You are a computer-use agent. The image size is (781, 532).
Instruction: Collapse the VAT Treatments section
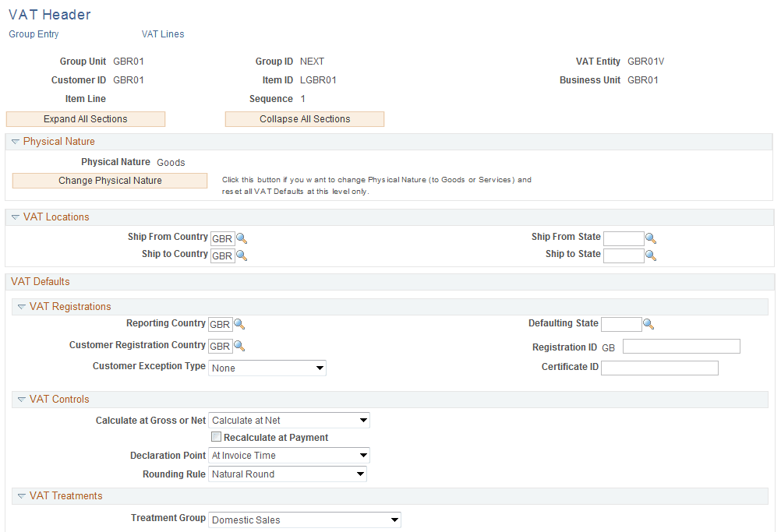21,495
